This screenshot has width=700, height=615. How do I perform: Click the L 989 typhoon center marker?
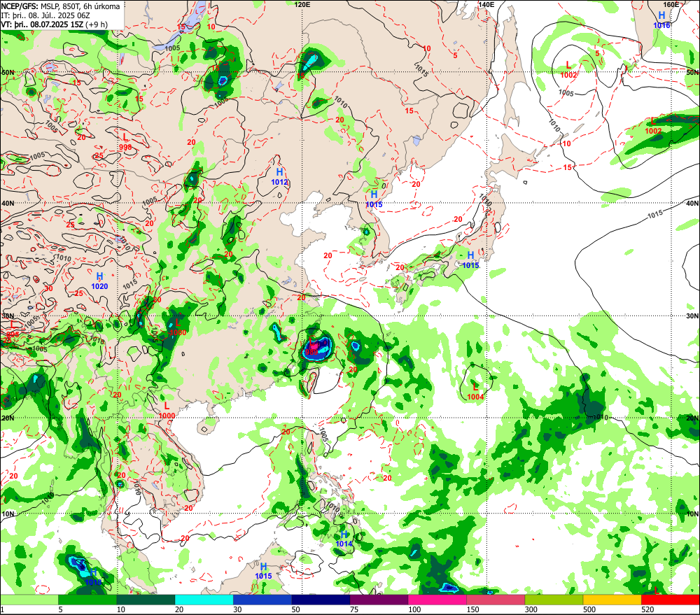coord(312,347)
